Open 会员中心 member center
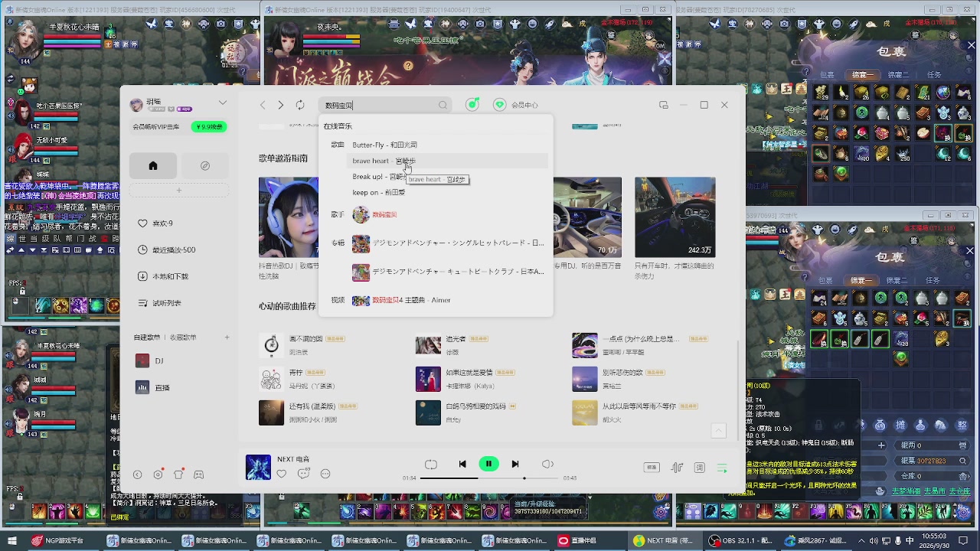Viewport: 980px width, 551px height. tap(516, 105)
